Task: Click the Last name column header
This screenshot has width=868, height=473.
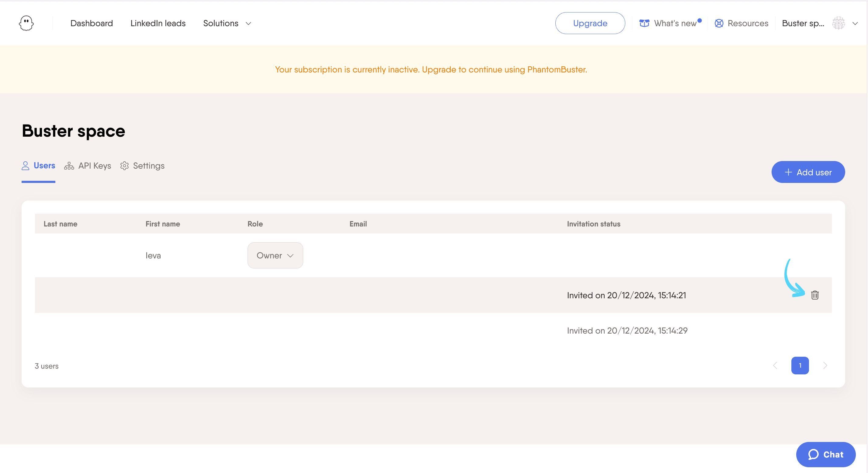Action: 60,224
